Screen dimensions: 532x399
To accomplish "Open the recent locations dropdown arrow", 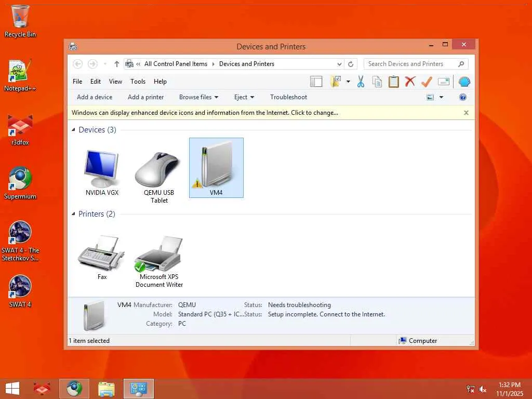I will [105, 64].
